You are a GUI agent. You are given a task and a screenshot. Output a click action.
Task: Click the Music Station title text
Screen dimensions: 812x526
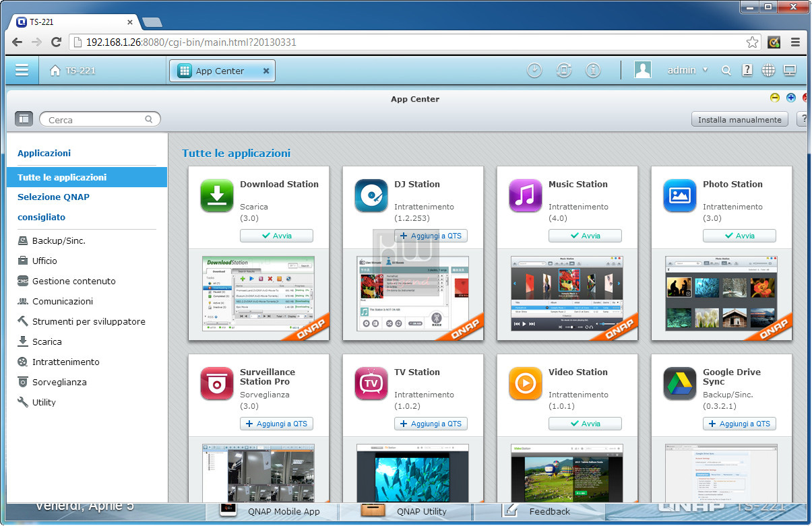tap(577, 184)
